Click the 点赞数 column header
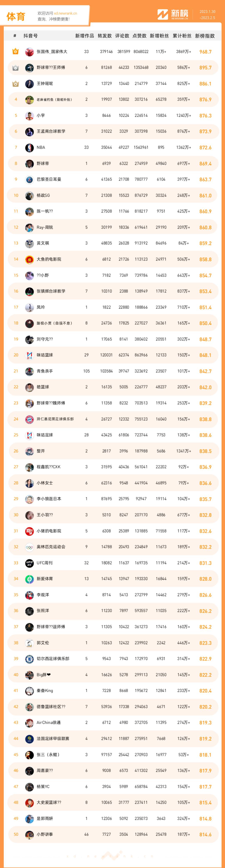Image resolution: width=225 pixels, height=868 pixels. pos(140,36)
